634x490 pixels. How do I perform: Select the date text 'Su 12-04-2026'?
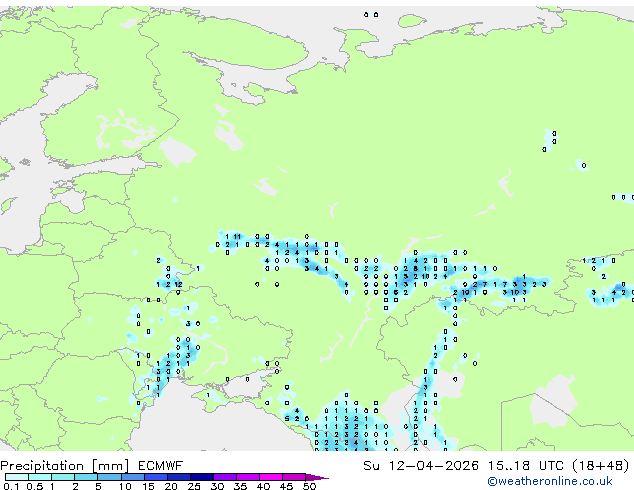[421, 466]
